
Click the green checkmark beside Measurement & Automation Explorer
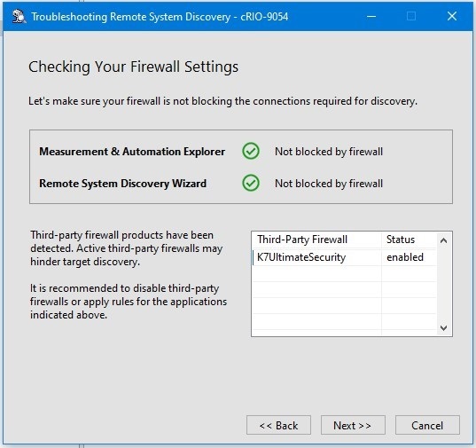click(251, 151)
